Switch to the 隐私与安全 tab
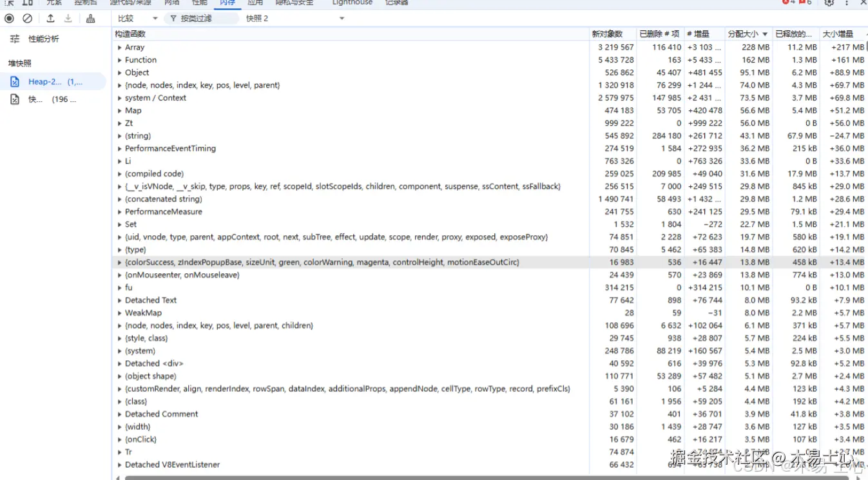 294,3
